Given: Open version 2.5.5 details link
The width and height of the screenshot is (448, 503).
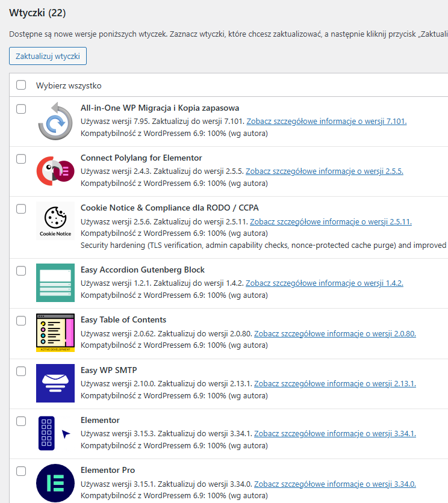Looking at the screenshot, I should click(x=325, y=171).
